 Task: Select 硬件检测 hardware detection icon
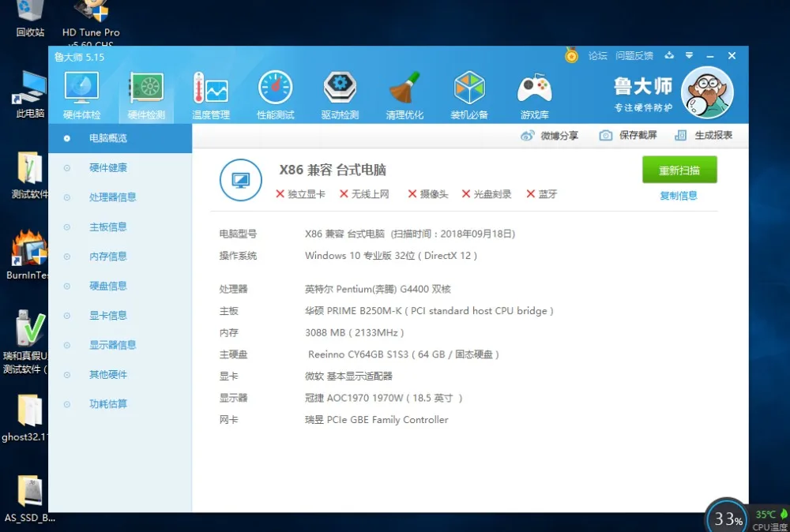pyautogui.click(x=146, y=95)
